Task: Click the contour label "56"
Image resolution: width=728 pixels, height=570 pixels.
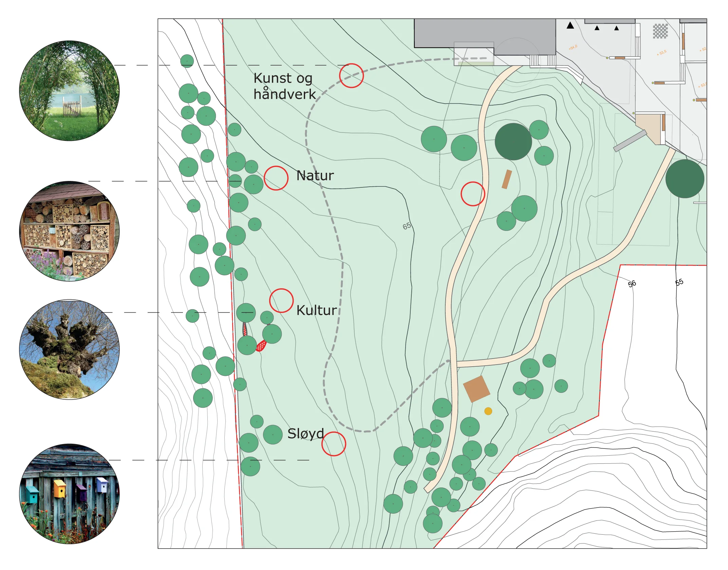Action: tap(632, 284)
